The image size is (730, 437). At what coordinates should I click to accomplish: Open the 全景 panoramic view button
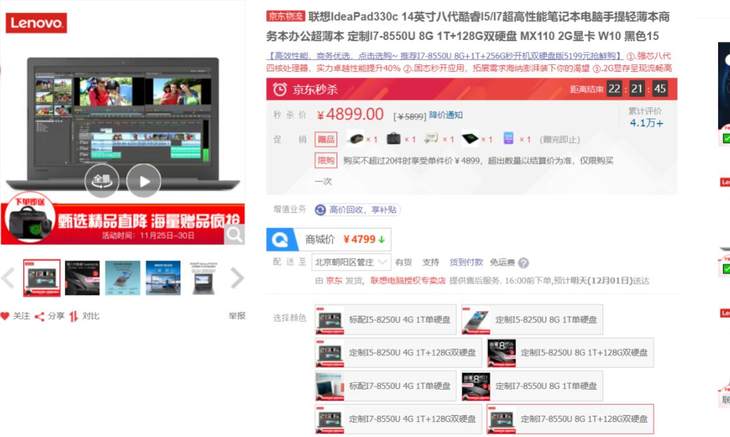coord(101,181)
